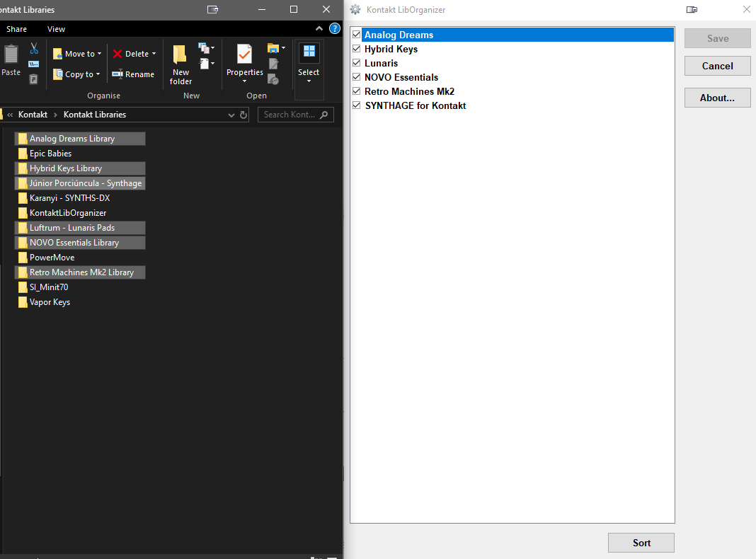Click the Paste clipboard icon

click(x=11, y=54)
